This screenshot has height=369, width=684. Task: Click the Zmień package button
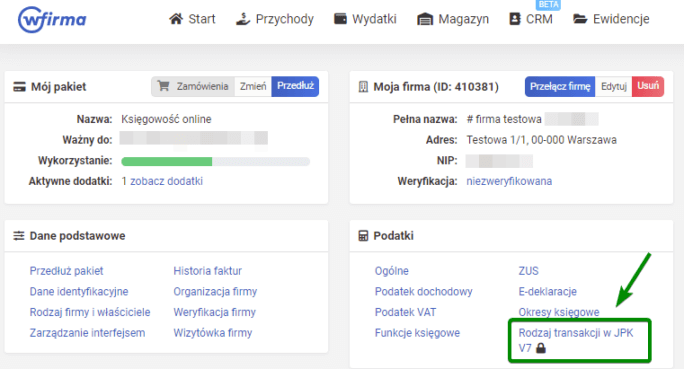click(x=253, y=86)
